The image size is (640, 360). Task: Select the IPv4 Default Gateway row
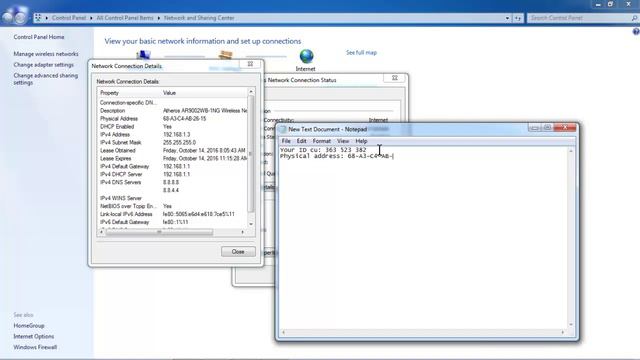(x=173, y=166)
